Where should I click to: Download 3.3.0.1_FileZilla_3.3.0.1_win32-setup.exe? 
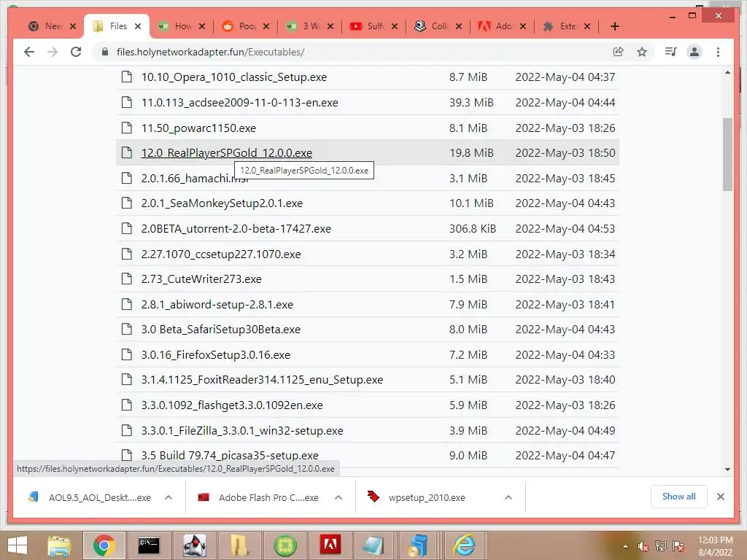(x=242, y=431)
